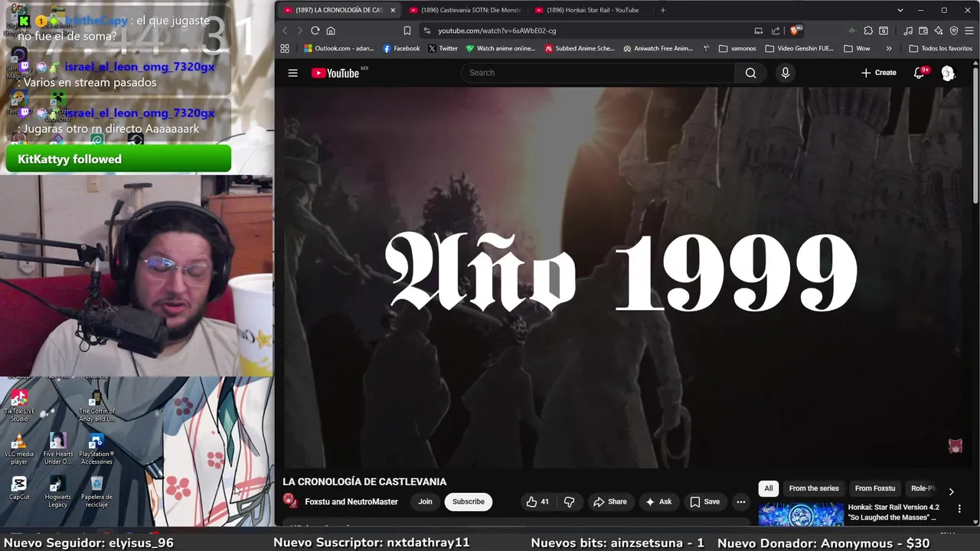Go back with the browser back arrow
The image size is (980, 551).
coord(285,31)
